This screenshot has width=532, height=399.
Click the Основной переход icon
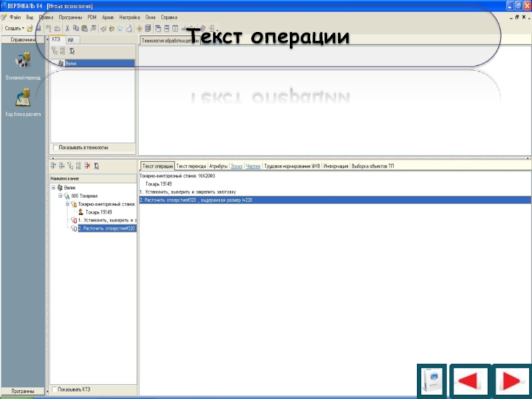click(23, 62)
